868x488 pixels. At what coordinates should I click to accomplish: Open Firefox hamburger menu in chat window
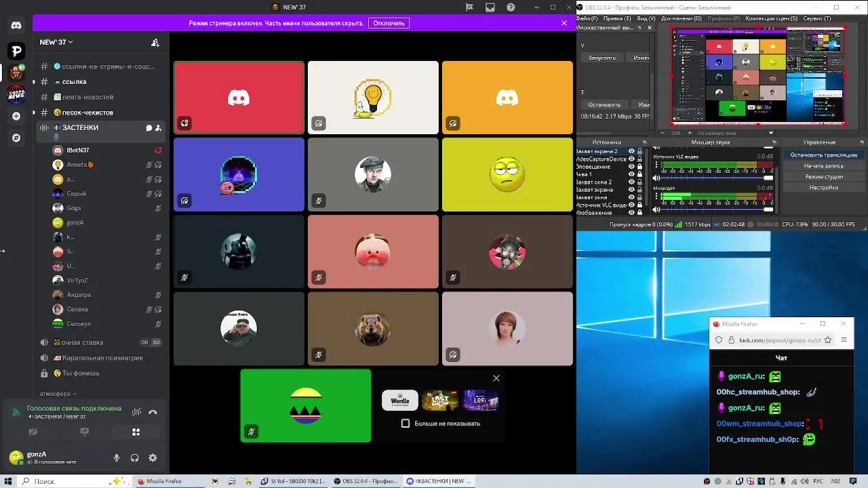pos(844,340)
